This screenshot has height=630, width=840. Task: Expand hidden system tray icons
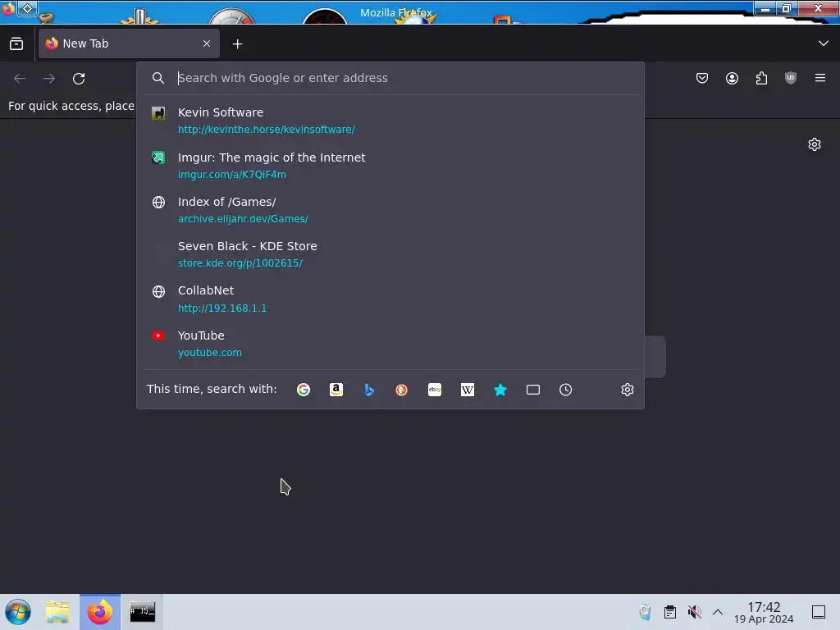pos(718,612)
